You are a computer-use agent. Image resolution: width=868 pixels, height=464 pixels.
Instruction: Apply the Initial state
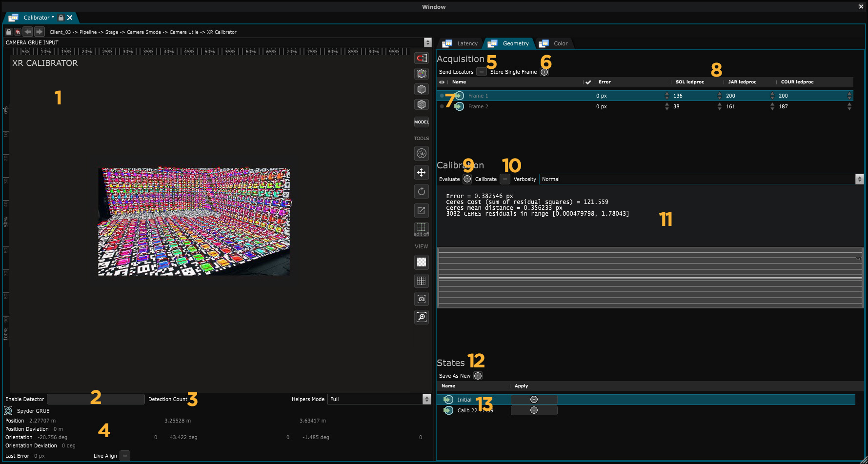click(x=534, y=400)
